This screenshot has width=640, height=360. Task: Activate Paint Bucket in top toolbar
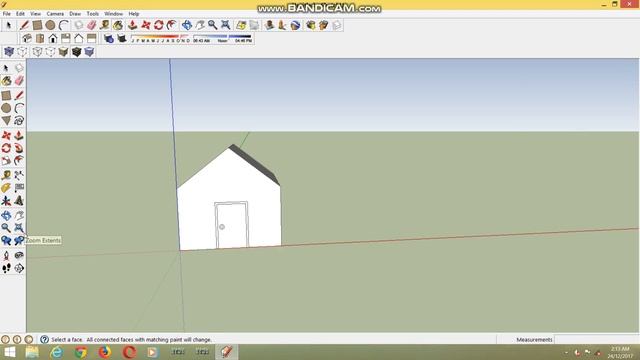[x=118, y=25]
